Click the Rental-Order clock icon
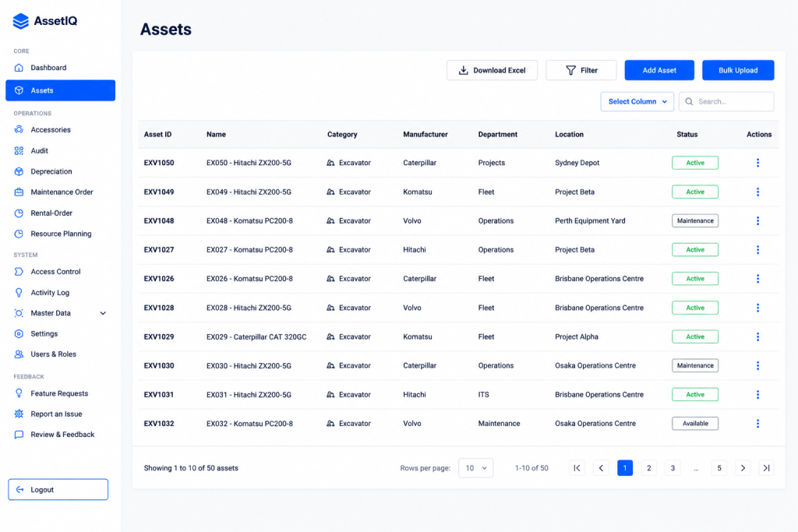798x532 pixels. (x=19, y=213)
